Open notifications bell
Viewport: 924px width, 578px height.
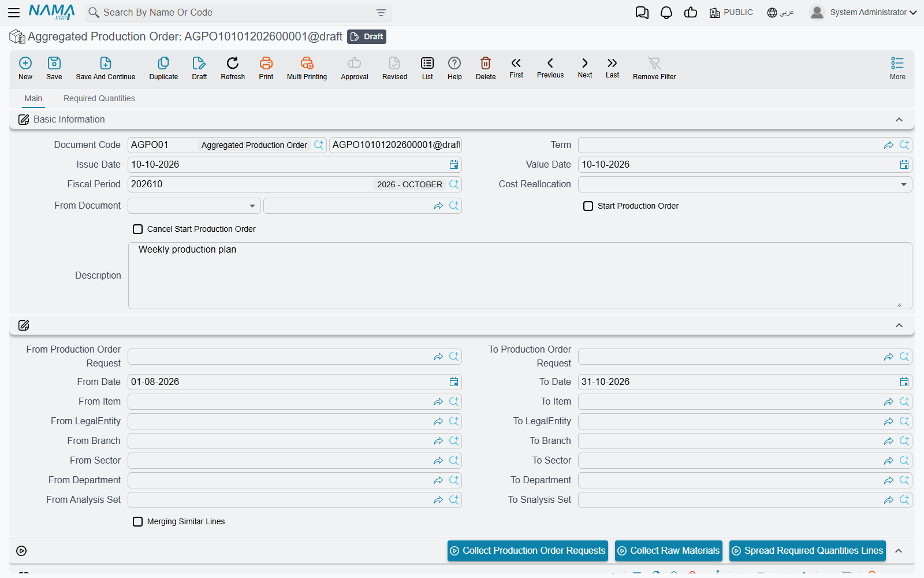click(666, 13)
